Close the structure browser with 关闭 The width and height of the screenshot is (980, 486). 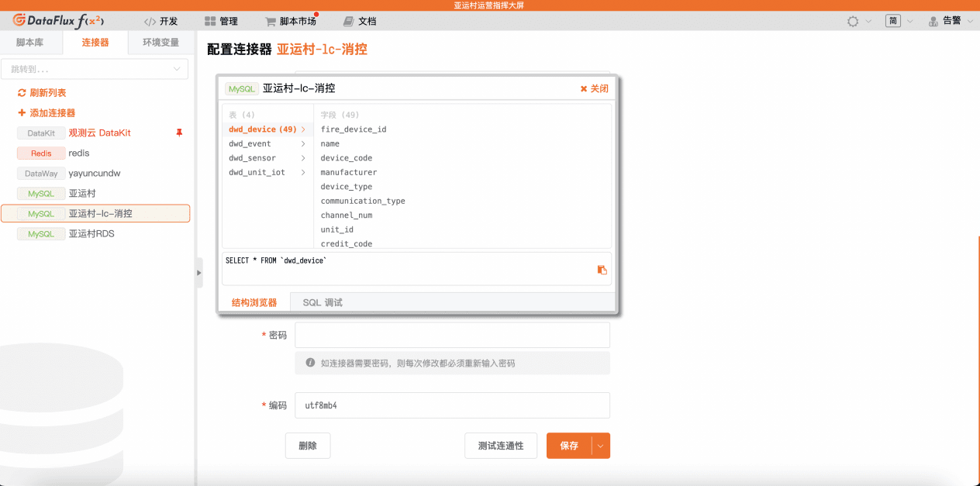tap(595, 89)
